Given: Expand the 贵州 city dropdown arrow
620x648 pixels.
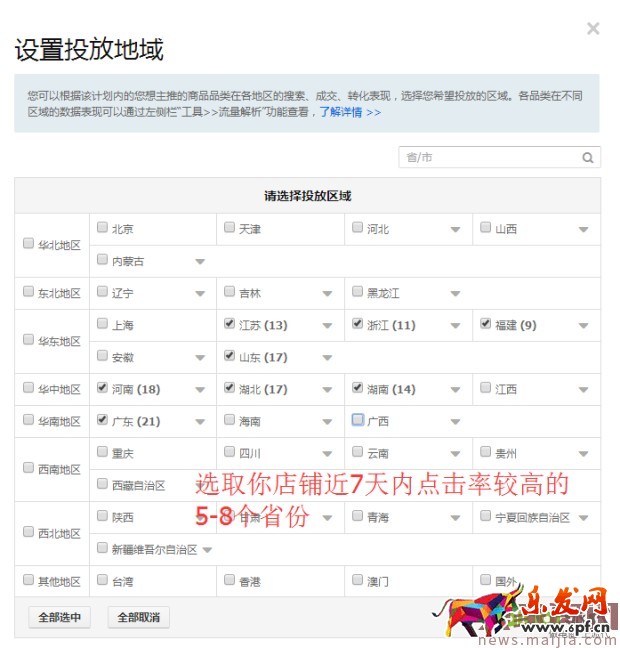Looking at the screenshot, I should tap(583, 454).
